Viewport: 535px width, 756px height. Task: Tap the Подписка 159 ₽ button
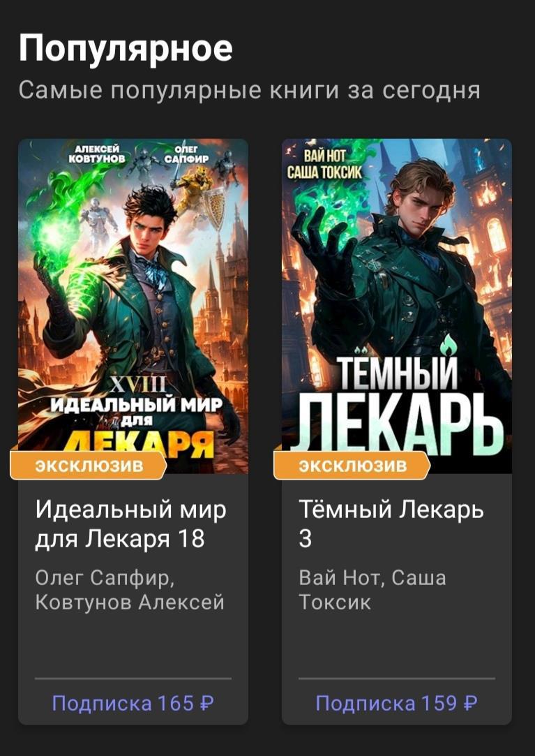pos(397,703)
